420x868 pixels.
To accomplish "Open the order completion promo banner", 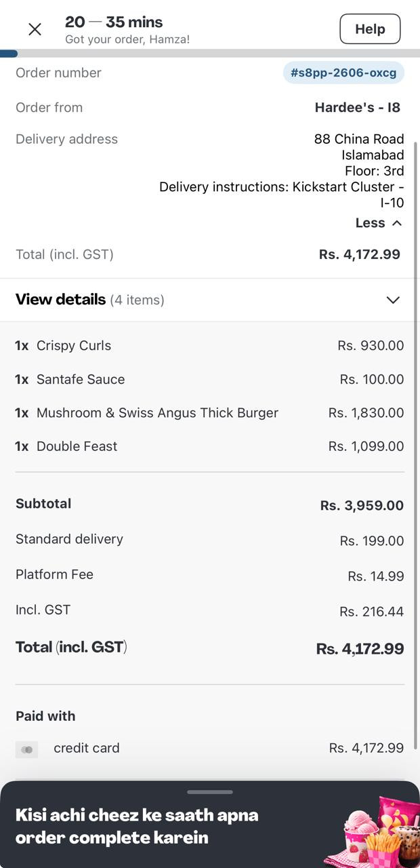I will point(137,826).
